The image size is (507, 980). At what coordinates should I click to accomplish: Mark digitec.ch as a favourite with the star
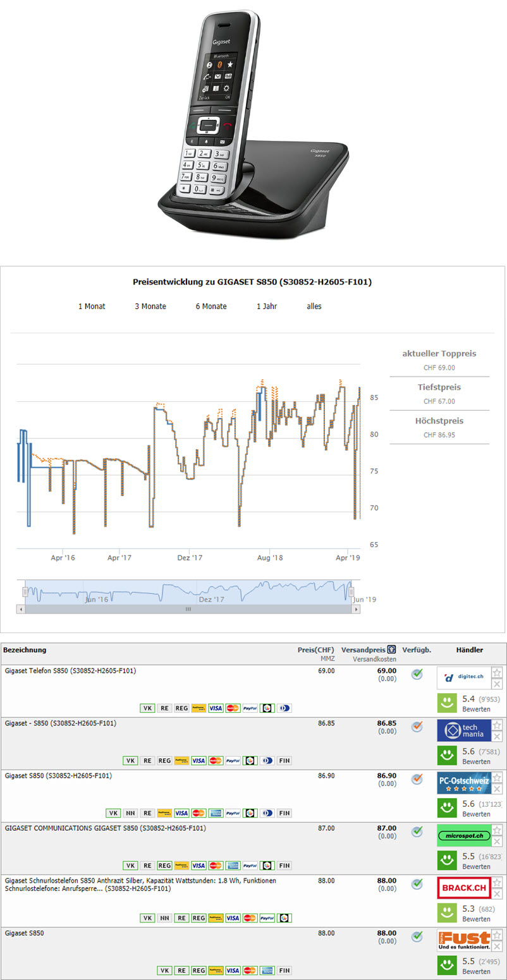point(497,672)
